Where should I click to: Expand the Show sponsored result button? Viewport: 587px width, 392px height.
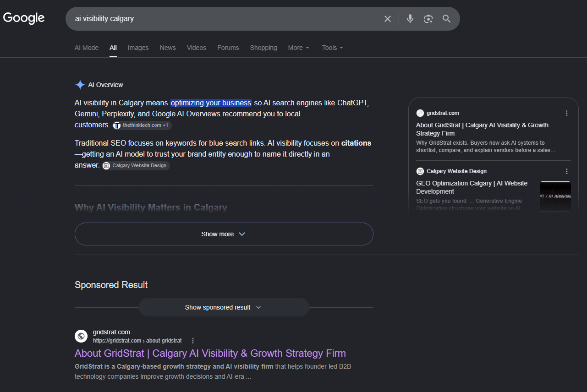(224, 307)
